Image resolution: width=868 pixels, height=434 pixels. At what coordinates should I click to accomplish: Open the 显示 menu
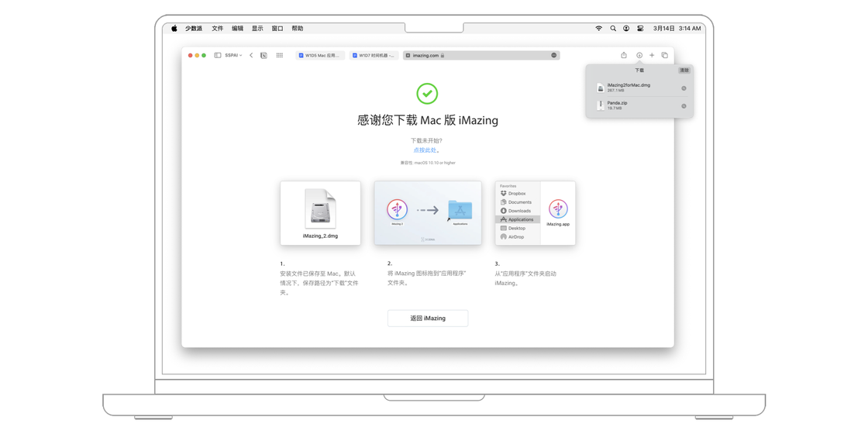point(257,28)
